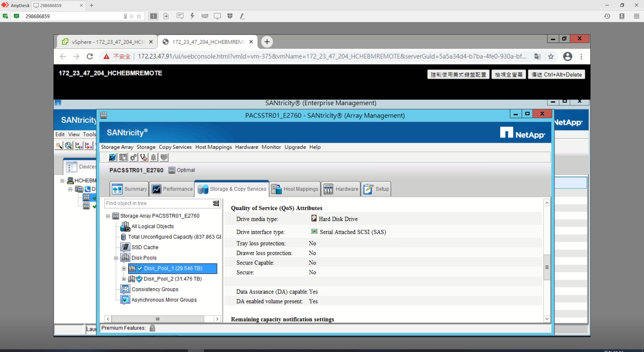Open AnyDesk chat icon
The width and height of the screenshot is (644, 352).
click(180, 16)
